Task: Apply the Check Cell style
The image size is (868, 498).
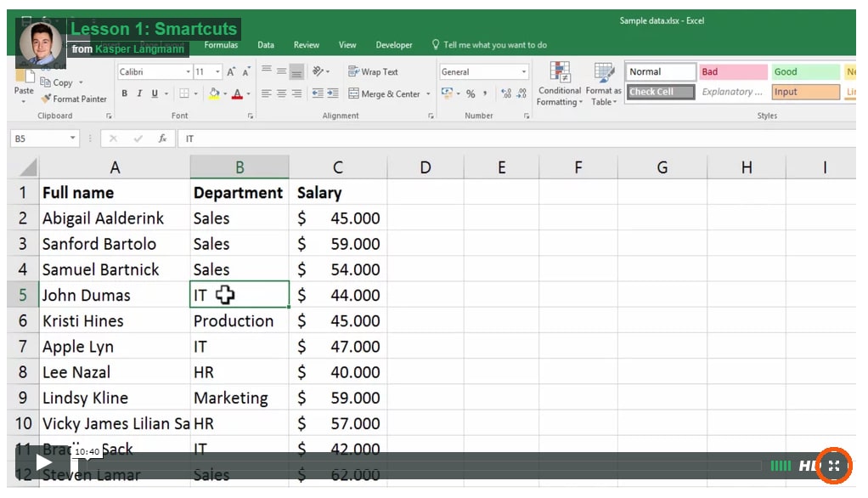Action: point(661,92)
